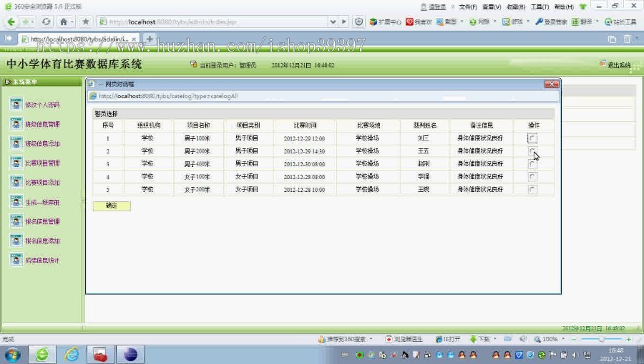Image resolution: width=644 pixels, height=364 pixels.
Task: Click the 截图 screenshot tool
Action: click(447, 21)
